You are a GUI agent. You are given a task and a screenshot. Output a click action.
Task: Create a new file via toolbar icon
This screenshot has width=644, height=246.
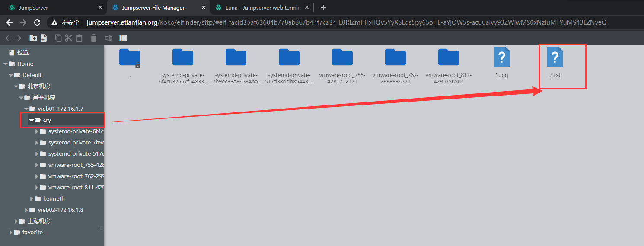click(44, 38)
